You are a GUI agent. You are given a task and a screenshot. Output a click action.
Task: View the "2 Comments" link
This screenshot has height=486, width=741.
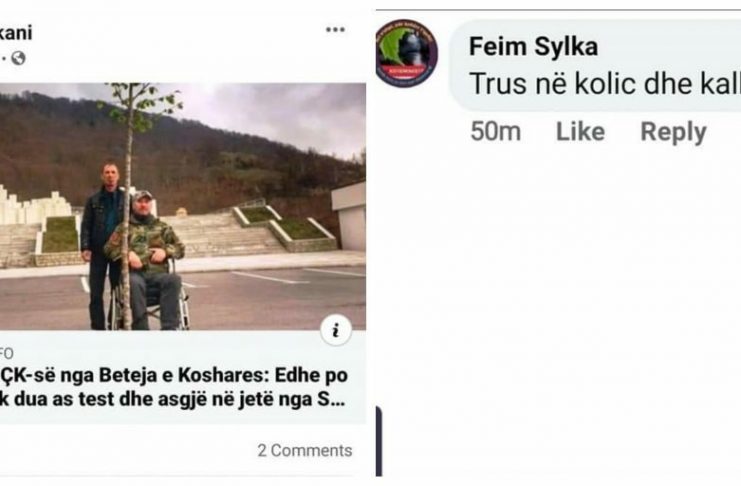(x=304, y=451)
